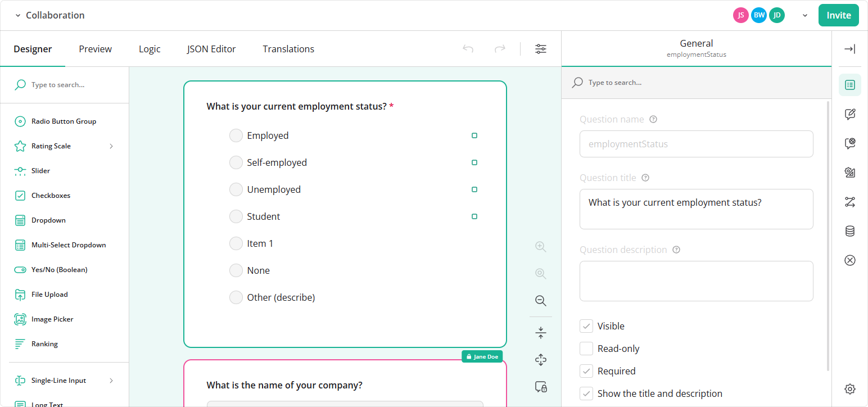Click the property panel search field
The height and width of the screenshot is (407, 868).
coord(696,83)
